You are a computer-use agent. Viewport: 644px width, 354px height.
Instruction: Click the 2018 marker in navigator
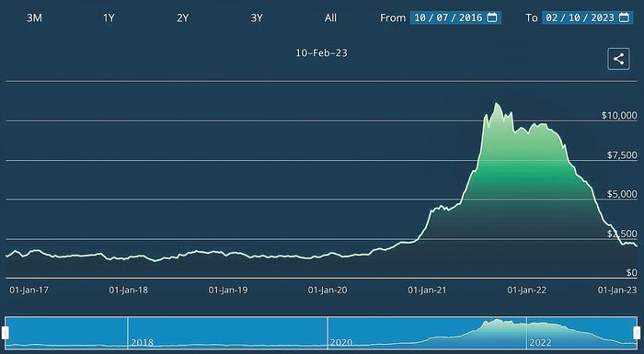click(142, 342)
